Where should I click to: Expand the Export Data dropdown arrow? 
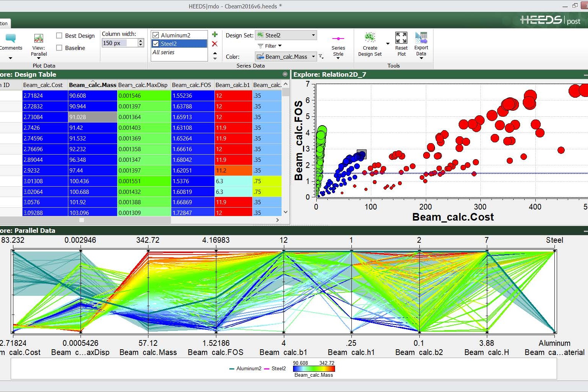pyautogui.click(x=421, y=58)
